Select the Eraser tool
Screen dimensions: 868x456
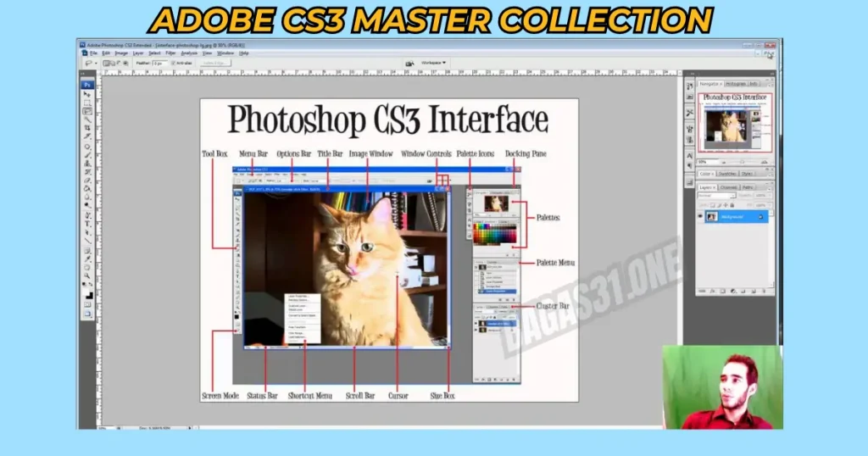(87, 181)
